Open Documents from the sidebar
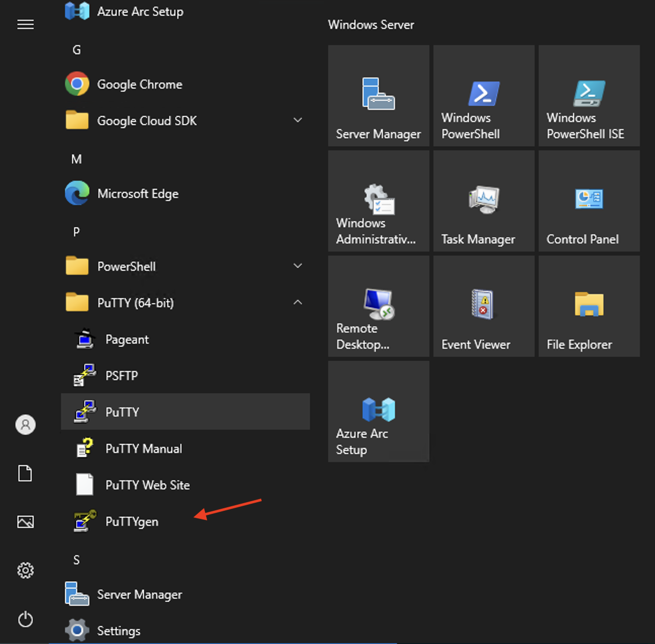Image resolution: width=655 pixels, height=644 pixels. [25, 473]
